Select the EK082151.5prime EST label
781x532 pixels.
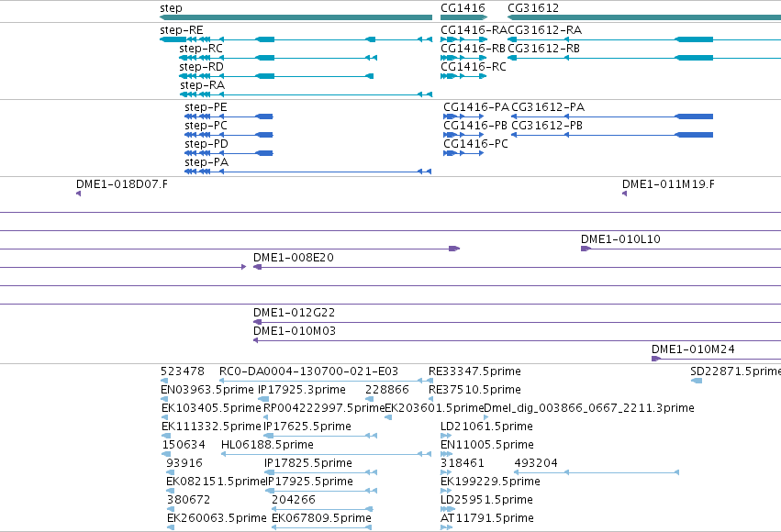[216, 482]
